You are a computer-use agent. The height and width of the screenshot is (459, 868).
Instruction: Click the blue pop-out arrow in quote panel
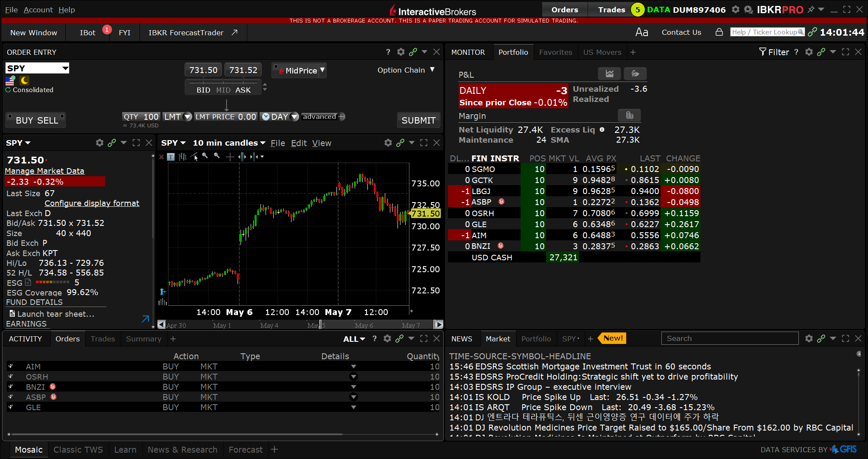[x=145, y=319]
